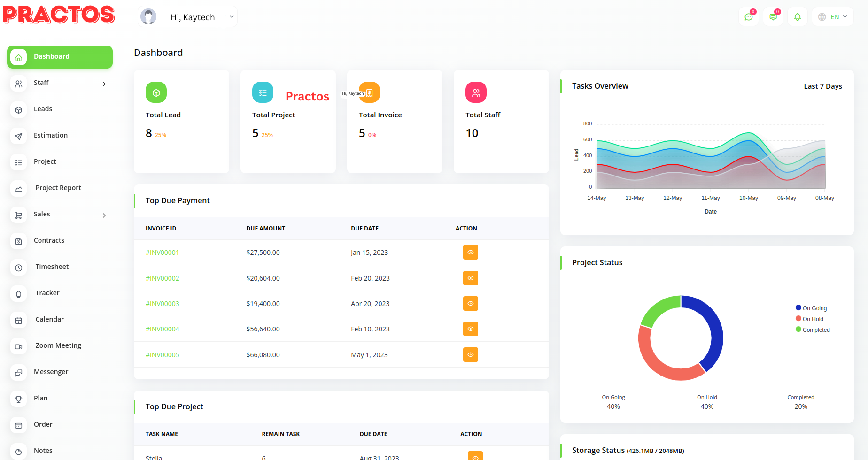Open invoice link #INV00004
Screen dimensions: 868x460
coord(163,329)
